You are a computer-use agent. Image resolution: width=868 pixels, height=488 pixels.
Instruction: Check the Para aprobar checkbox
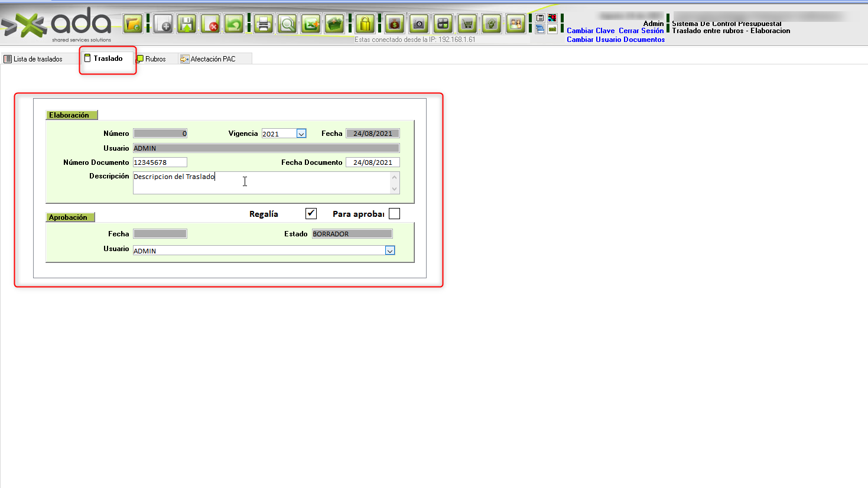[x=394, y=214]
